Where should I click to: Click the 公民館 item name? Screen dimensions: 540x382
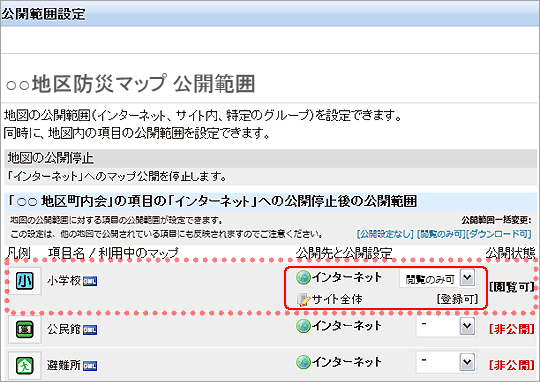point(64,329)
